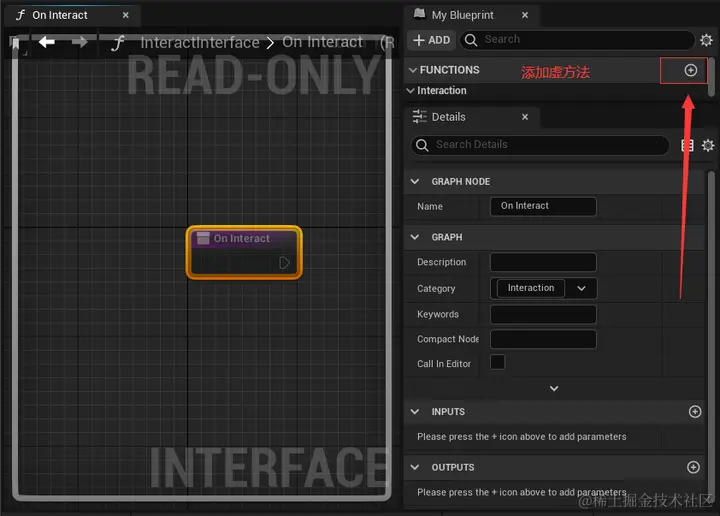This screenshot has height=516, width=720.
Task: Close the Details tab
Action: pos(525,117)
